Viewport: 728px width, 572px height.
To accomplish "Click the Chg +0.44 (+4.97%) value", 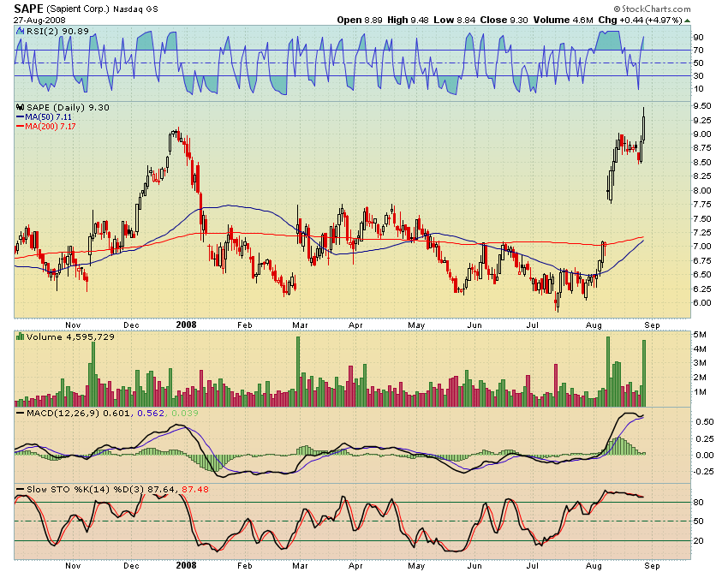I will tap(641, 20).
